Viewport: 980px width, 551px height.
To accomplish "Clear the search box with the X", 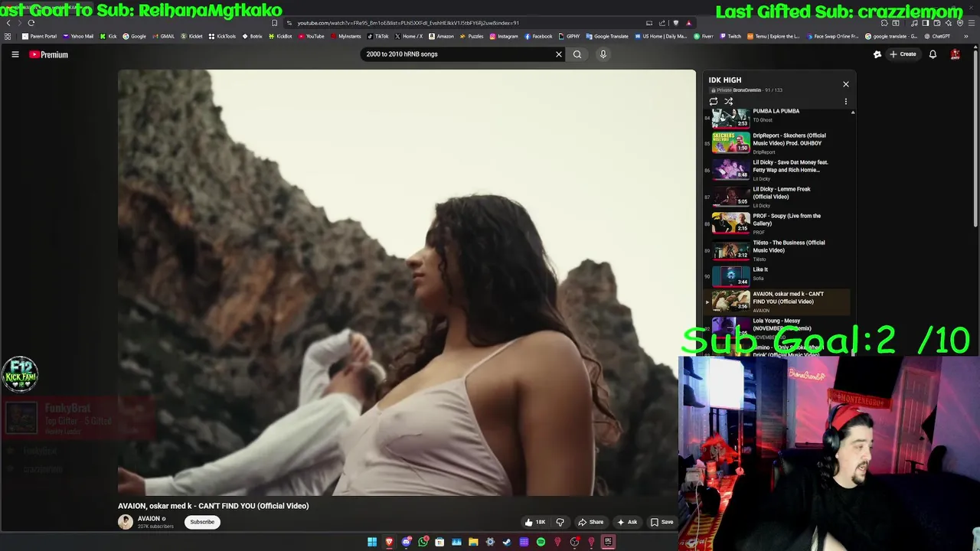I will [x=559, y=54].
